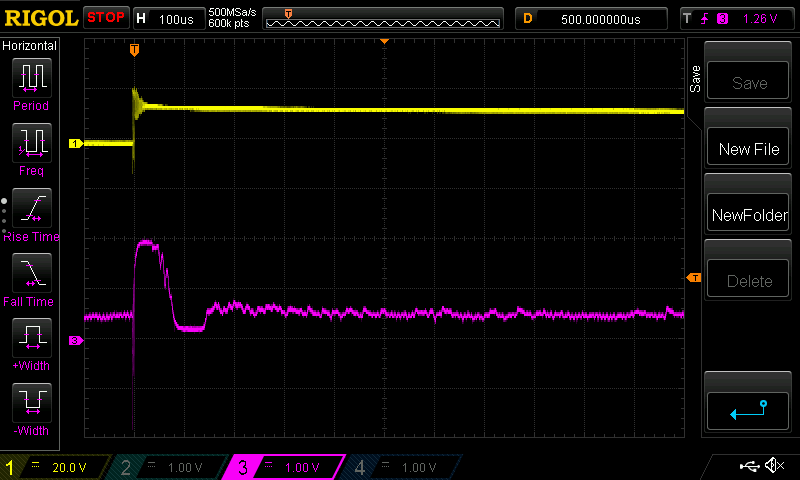
Task: Click the orange T trigger position marker on grid
Action: click(x=134, y=49)
